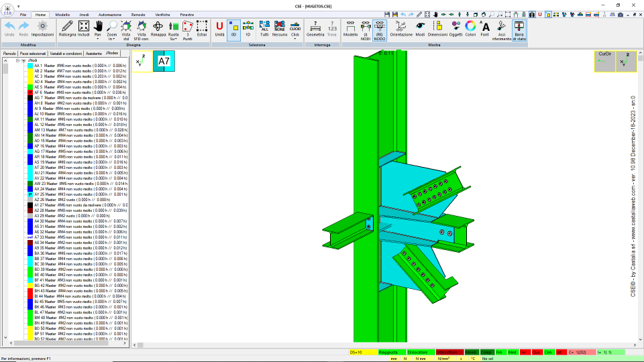
Task: Open the Renodo panel tab
Action: pyautogui.click(x=9, y=54)
